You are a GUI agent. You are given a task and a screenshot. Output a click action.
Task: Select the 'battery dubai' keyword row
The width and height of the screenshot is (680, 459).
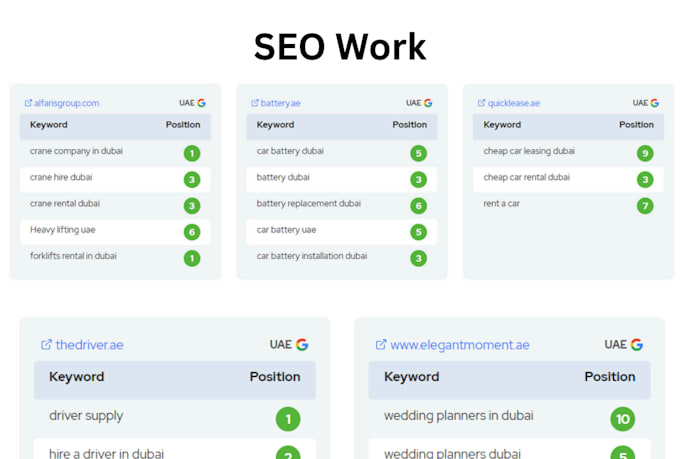pos(342,180)
